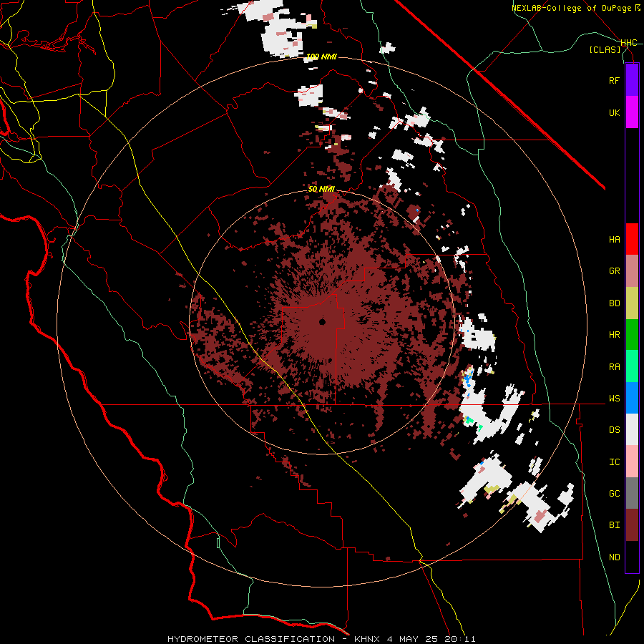The height and width of the screenshot is (644, 644).
Task: Click the [CLAS] units label
Action: pos(605,49)
